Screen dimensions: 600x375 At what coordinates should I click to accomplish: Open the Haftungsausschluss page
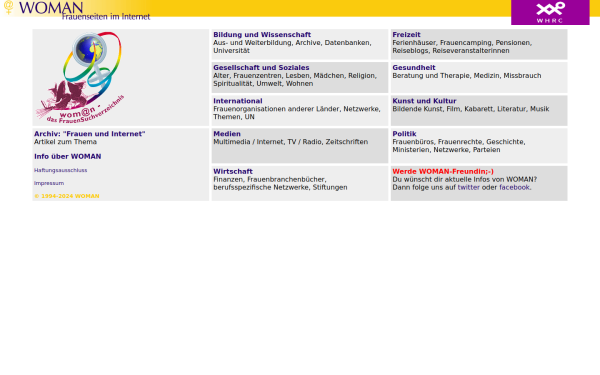60,170
